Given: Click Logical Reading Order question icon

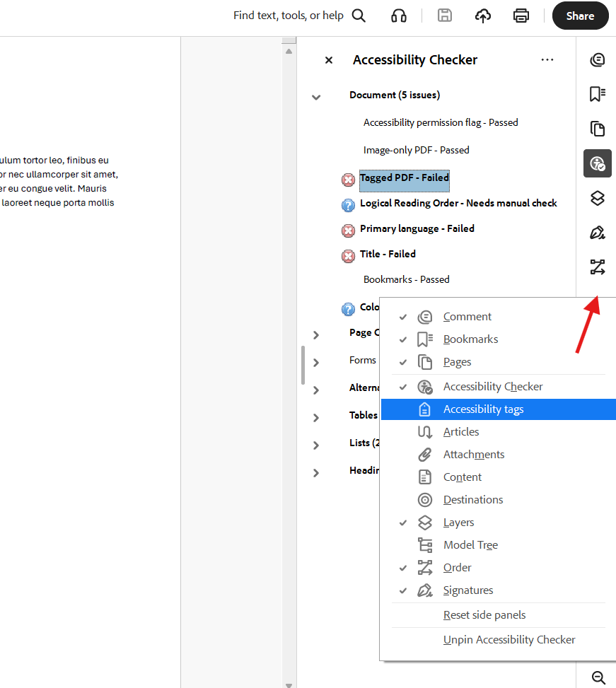Looking at the screenshot, I should pos(348,205).
